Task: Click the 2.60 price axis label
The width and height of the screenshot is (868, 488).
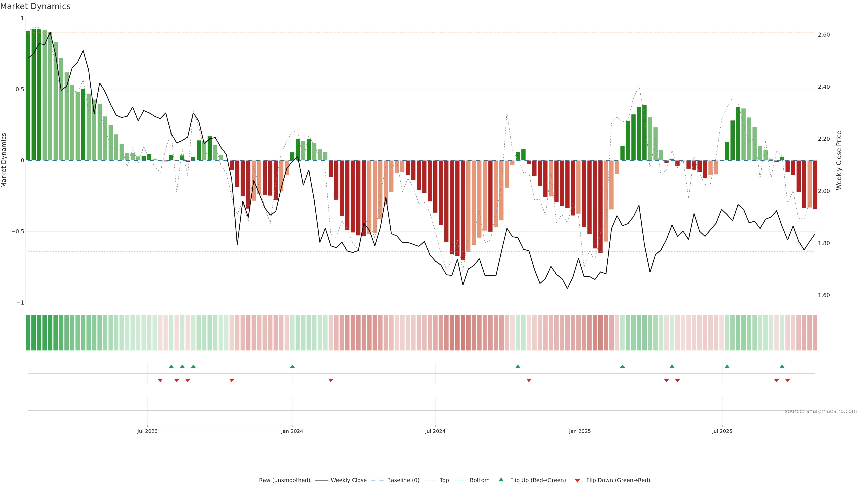Action: (x=823, y=35)
